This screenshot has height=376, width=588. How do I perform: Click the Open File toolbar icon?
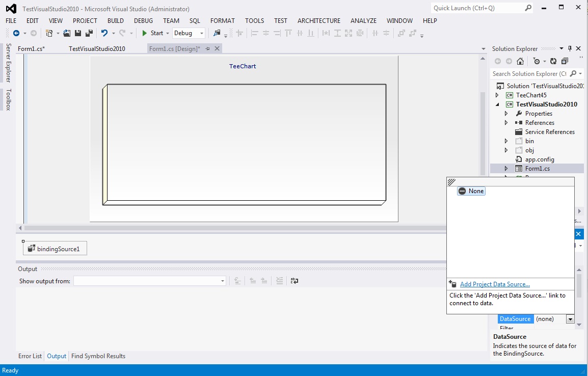pos(67,33)
